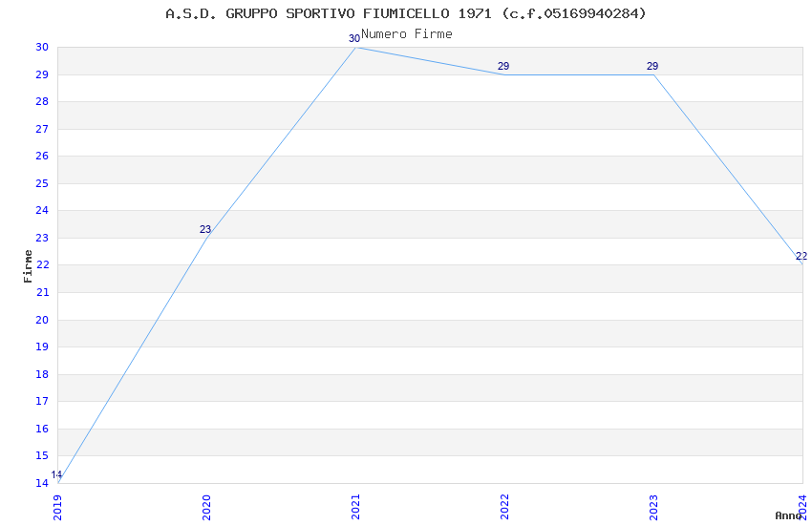The height and width of the screenshot is (525, 812).
Task: Click the y-axis tick label 15
Action: (42, 455)
